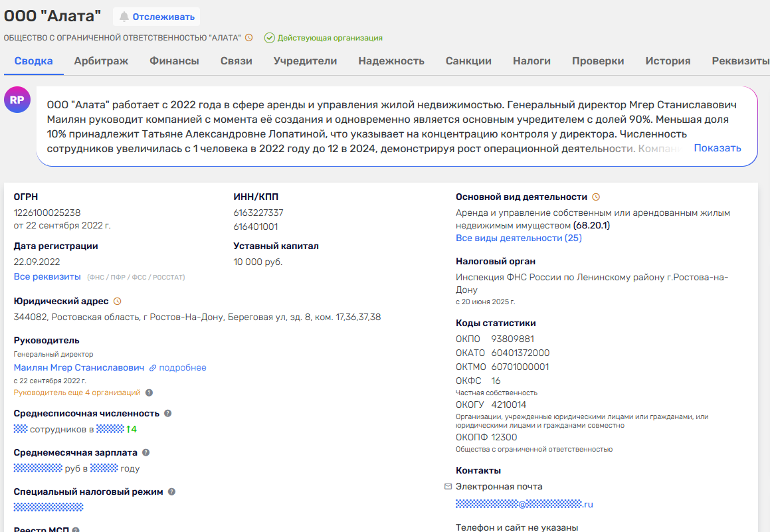770x532 pixels.
Task: Click Руководитель еще 4 организаций link
Action: 77,393
